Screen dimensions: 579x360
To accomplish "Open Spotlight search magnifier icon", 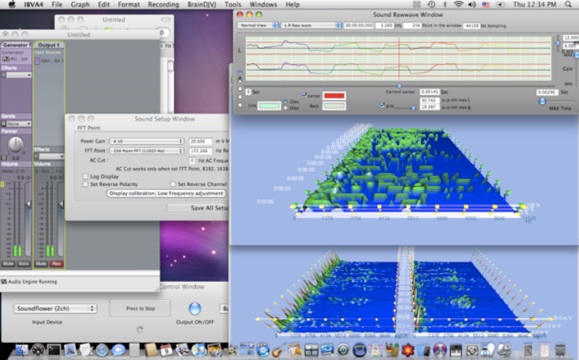I will click(568, 4).
